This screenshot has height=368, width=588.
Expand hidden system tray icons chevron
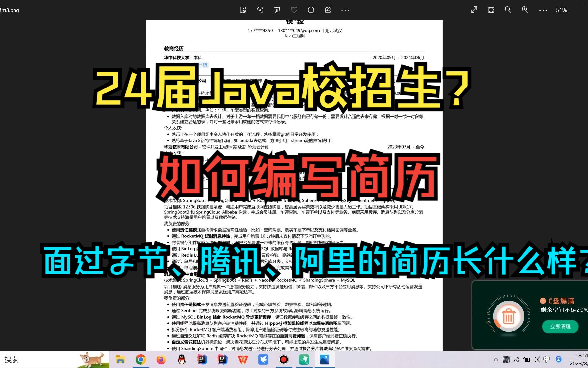(496, 359)
